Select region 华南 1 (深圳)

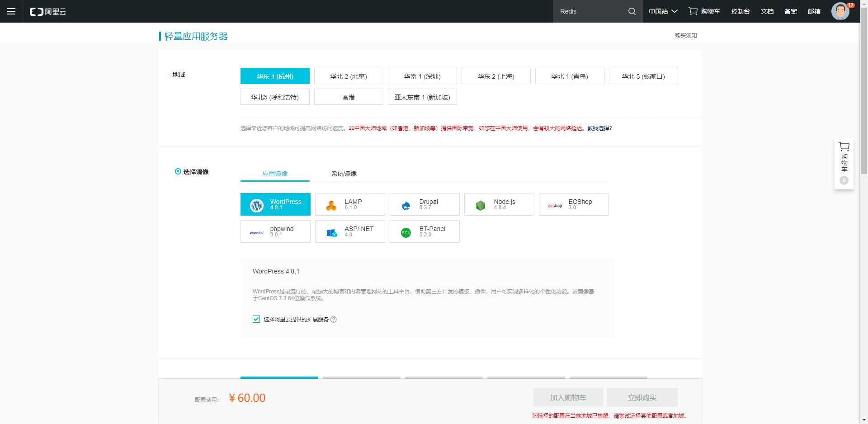pyautogui.click(x=422, y=76)
